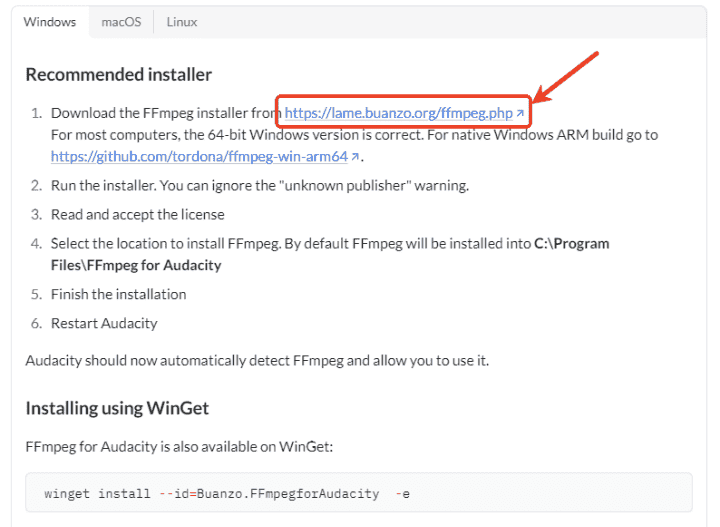Switch to the Windows tab
Screen dimensions: 720x527
point(50,22)
